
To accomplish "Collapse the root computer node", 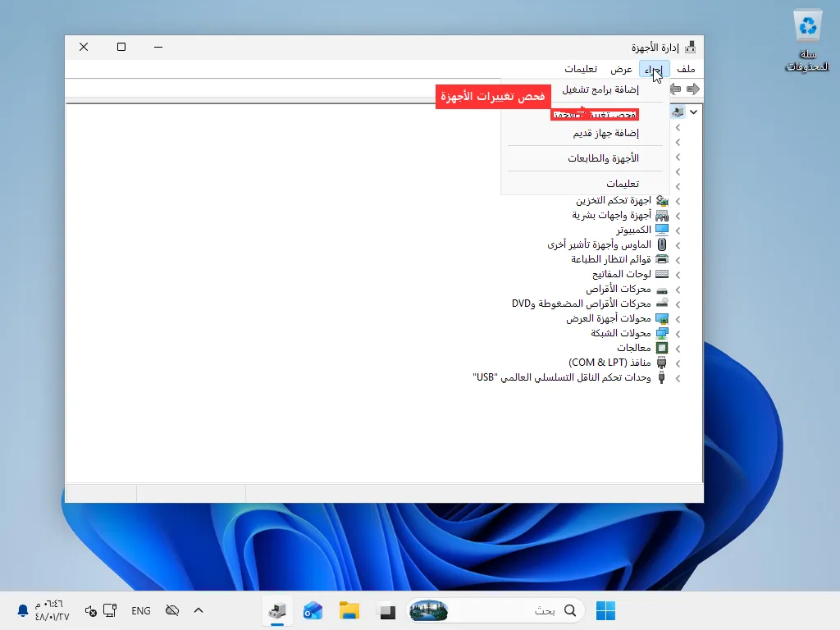I will click(x=694, y=112).
